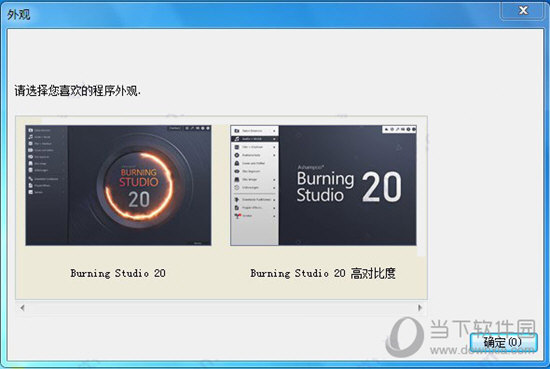Select the high contrast theme thumbnail
Screen dimensions: 550x369
click(323, 185)
